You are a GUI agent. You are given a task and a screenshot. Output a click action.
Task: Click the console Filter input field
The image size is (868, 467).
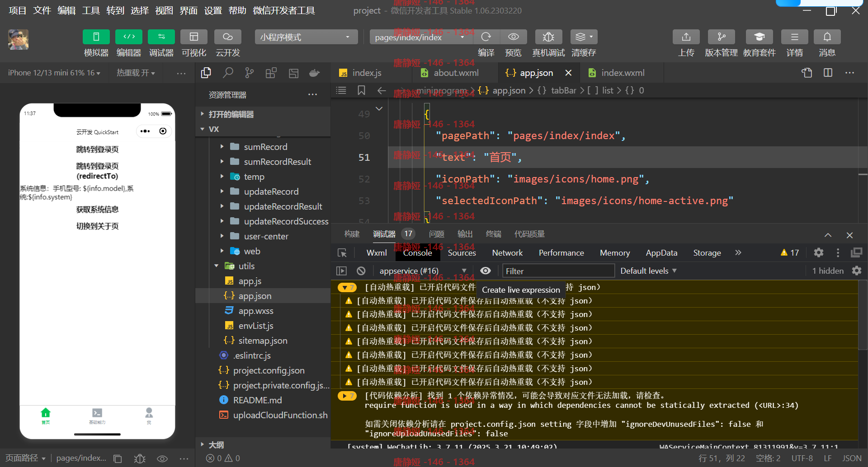pyautogui.click(x=558, y=271)
